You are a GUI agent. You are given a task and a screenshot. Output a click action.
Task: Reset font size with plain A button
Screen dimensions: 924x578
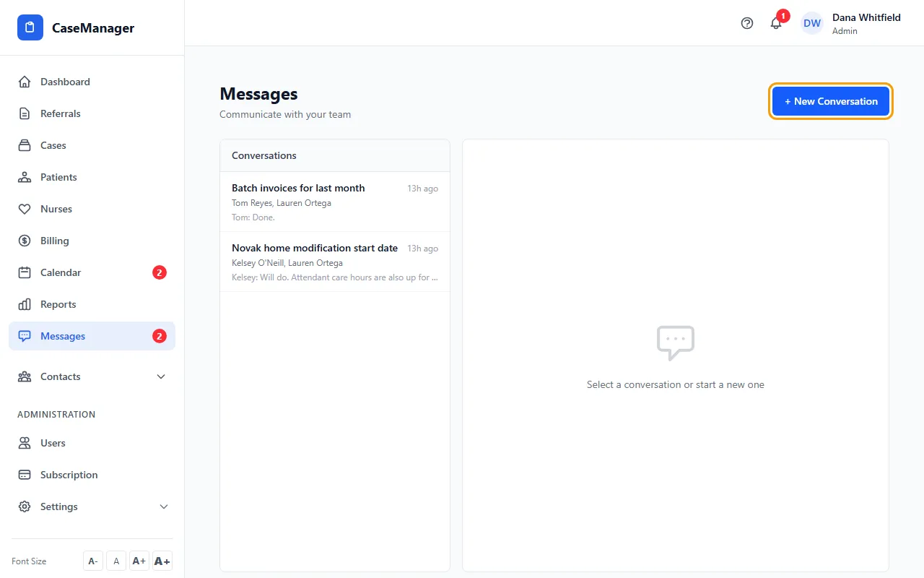click(x=116, y=561)
